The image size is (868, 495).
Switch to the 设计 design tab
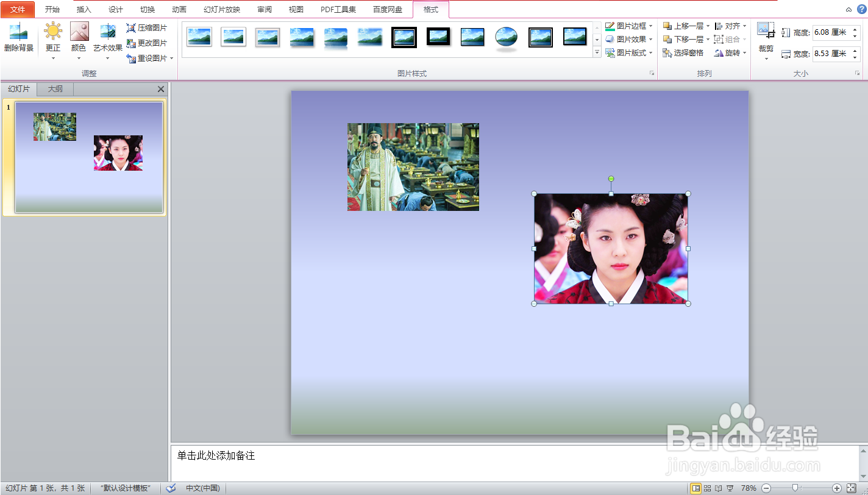(x=116, y=10)
